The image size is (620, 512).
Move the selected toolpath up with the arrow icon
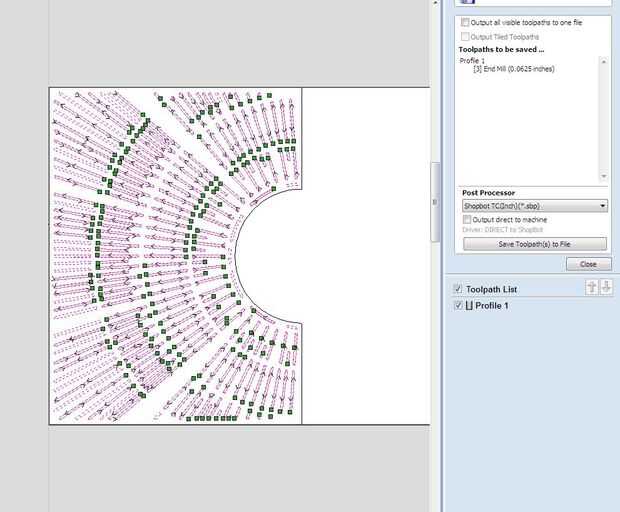592,287
